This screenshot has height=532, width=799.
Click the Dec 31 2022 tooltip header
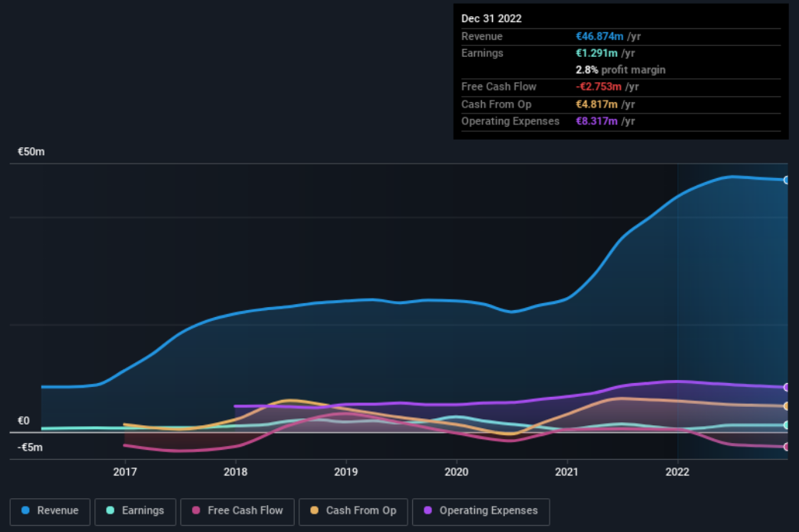[x=491, y=18]
